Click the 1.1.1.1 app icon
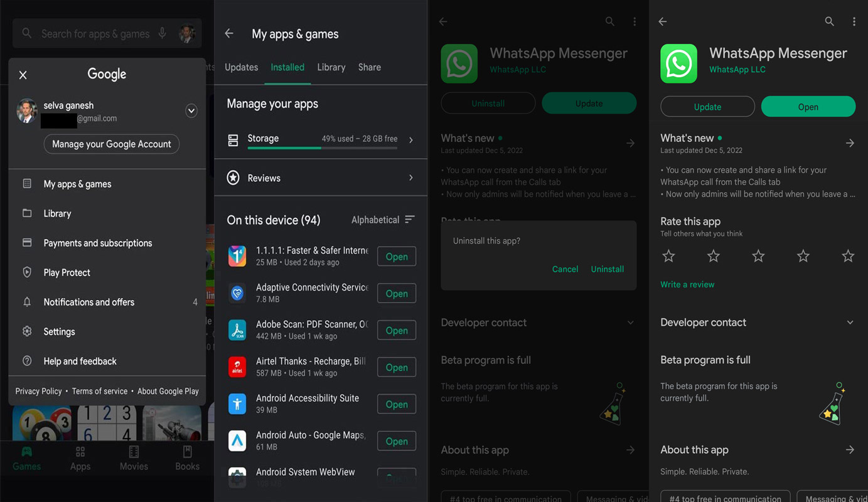Image resolution: width=868 pixels, height=502 pixels. click(237, 256)
